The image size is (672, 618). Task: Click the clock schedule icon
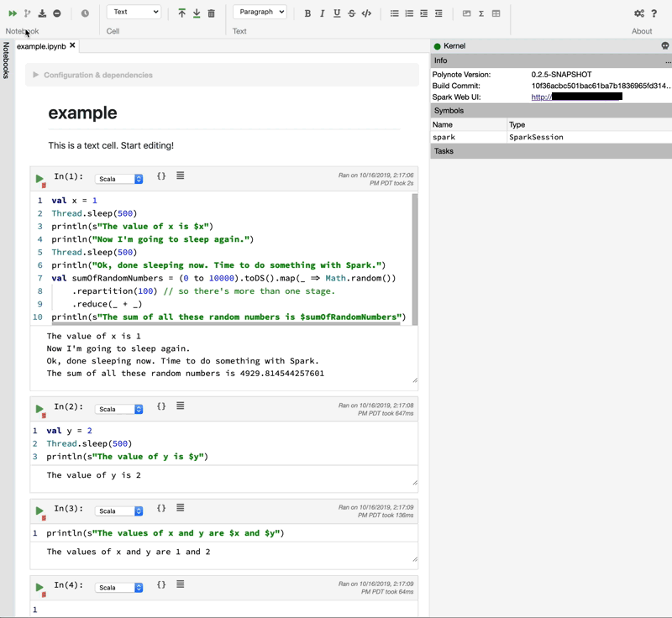pyautogui.click(x=85, y=13)
